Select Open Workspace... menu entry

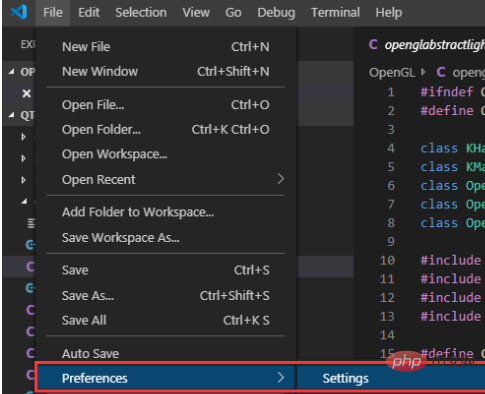(166, 154)
